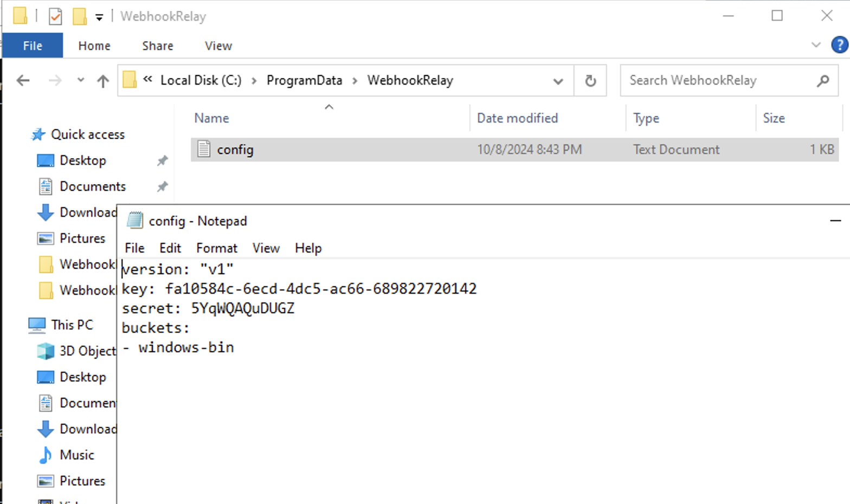Open Explorer Help question mark icon
The height and width of the screenshot is (504, 850).
tap(840, 44)
